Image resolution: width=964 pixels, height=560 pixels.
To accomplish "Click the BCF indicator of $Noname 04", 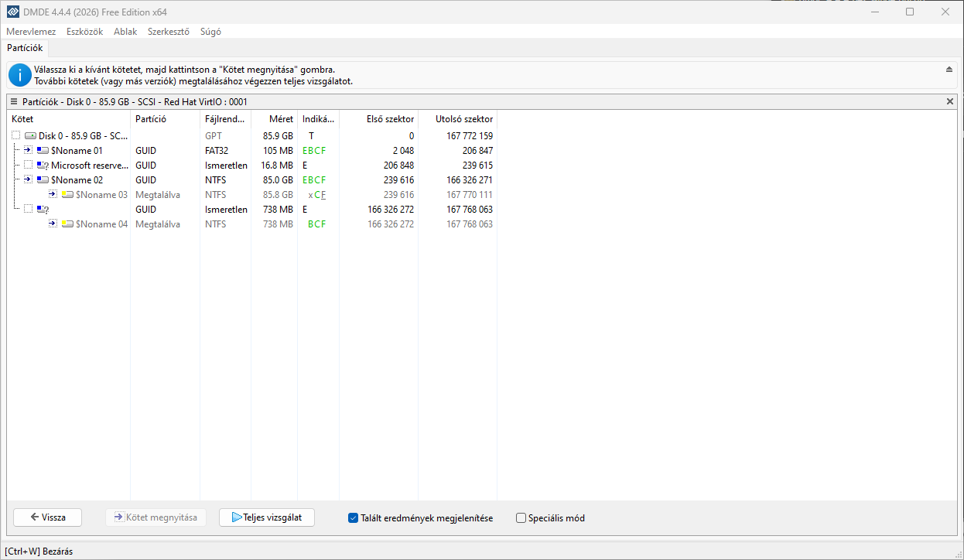I will click(x=317, y=224).
